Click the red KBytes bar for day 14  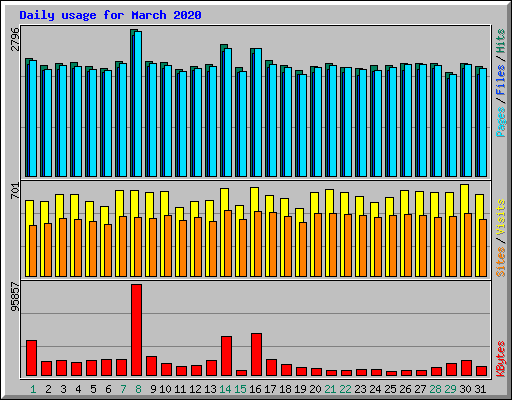[227, 356]
